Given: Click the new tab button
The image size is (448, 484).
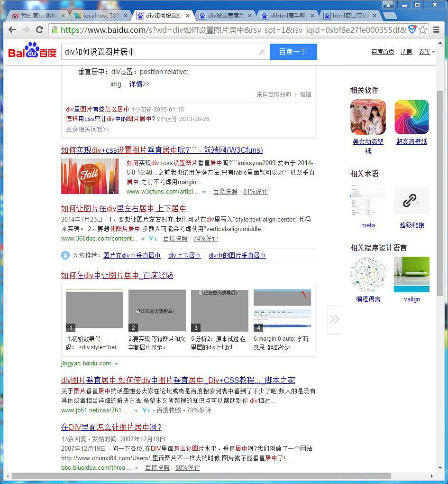Looking at the screenshot, I should pos(390,16).
